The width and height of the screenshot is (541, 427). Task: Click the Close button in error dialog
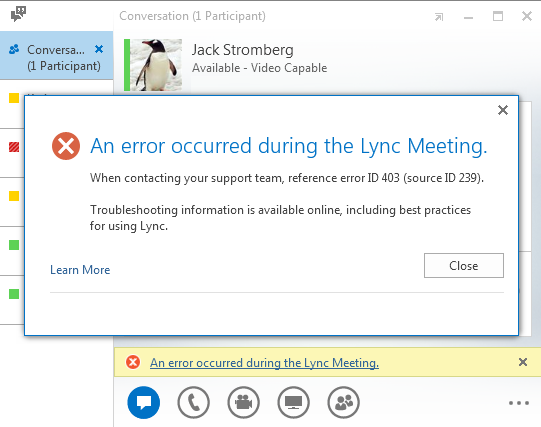(x=464, y=266)
